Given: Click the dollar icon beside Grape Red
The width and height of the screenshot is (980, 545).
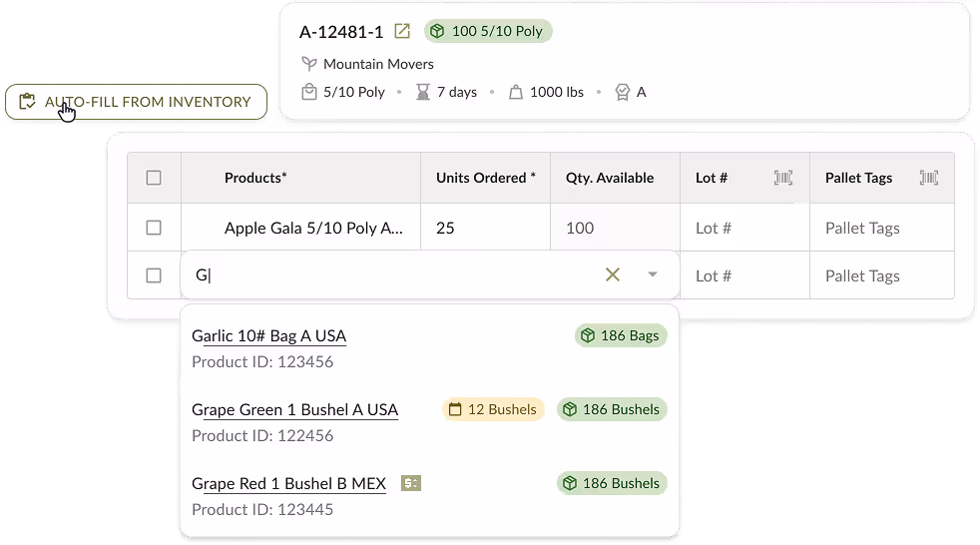Looking at the screenshot, I should tap(410, 483).
